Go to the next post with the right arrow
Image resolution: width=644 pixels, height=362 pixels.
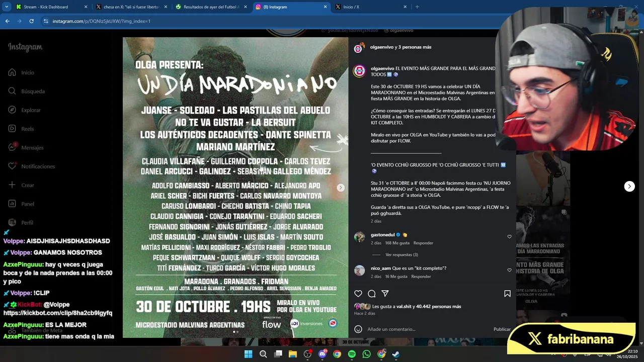point(629,187)
